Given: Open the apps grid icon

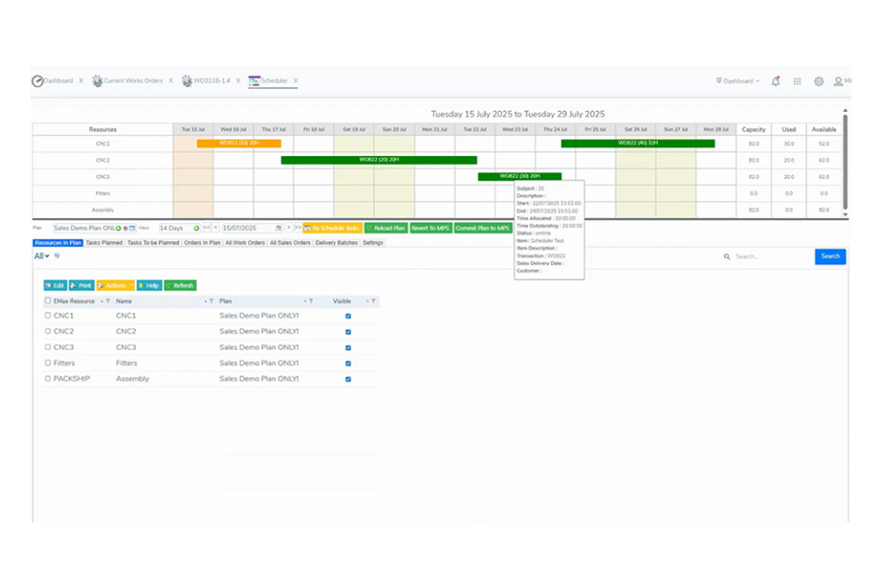Looking at the screenshot, I should tap(797, 81).
